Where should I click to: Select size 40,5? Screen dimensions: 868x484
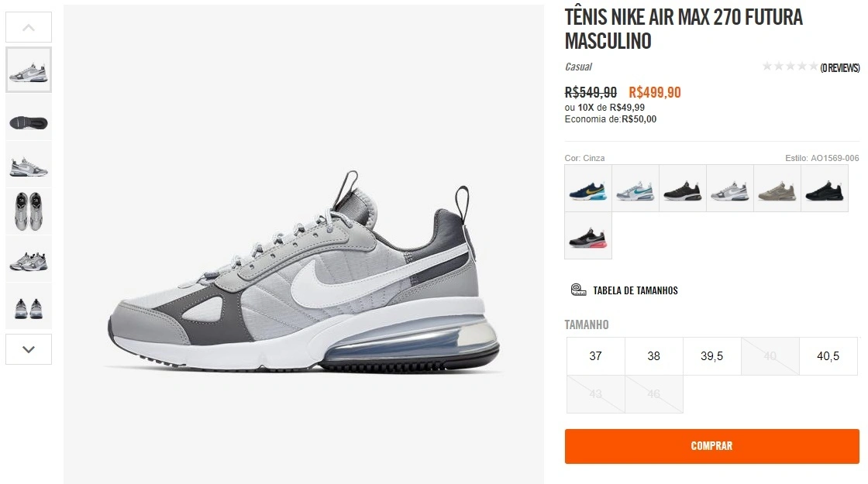click(x=828, y=356)
